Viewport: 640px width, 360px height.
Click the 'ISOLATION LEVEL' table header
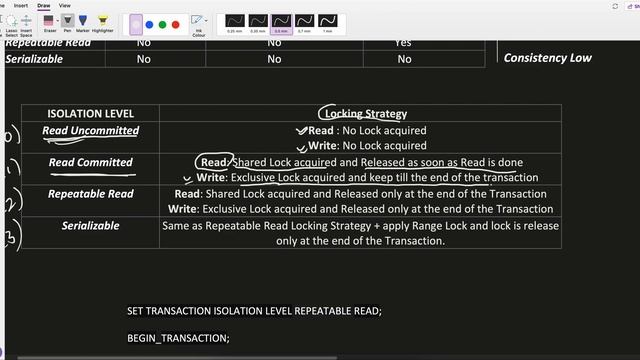90,113
